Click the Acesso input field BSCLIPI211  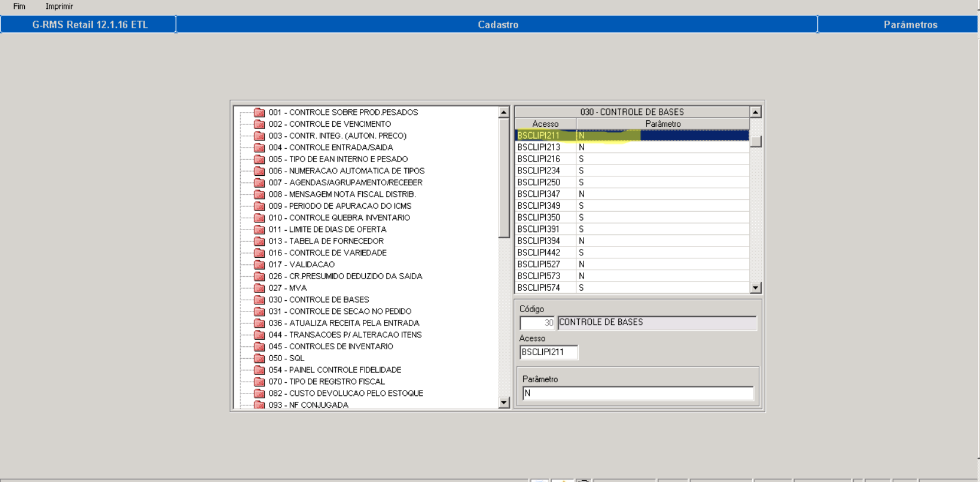click(x=549, y=352)
